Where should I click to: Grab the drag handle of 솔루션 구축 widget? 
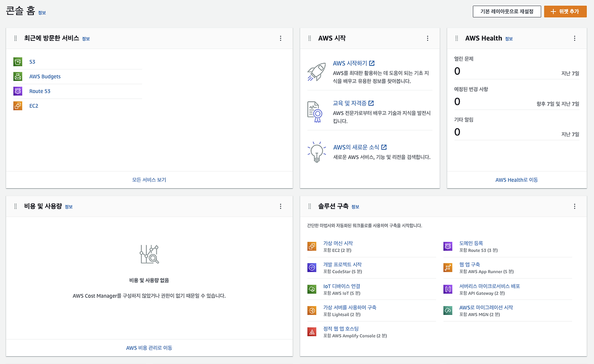point(310,206)
